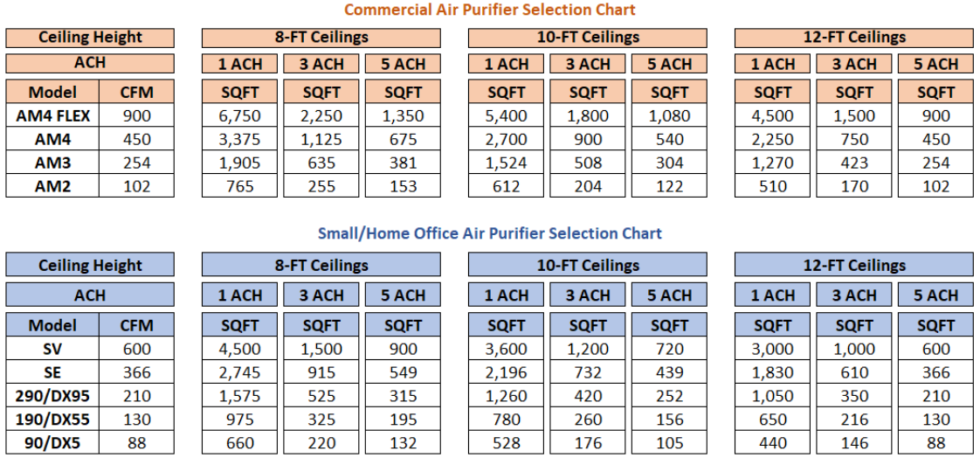Click the Small/Home Office Air Purifier chart title
Image resolution: width=980 pixels, height=465 pixels.
pyautogui.click(x=489, y=233)
